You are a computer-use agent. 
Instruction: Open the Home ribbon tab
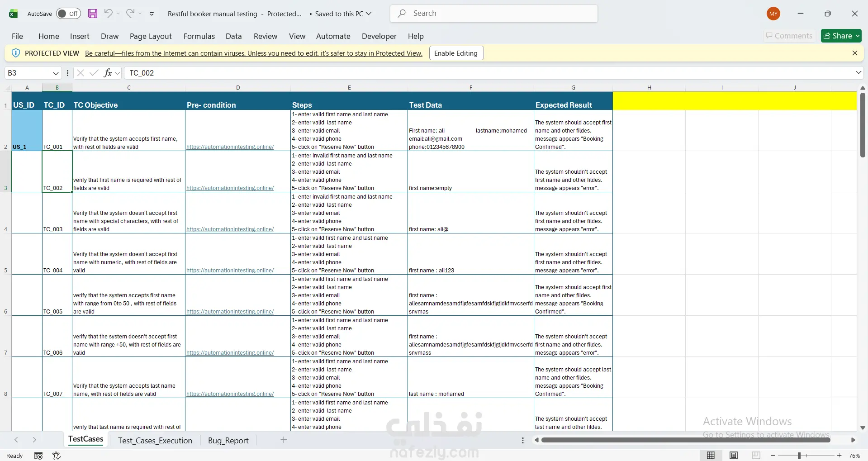click(x=49, y=36)
